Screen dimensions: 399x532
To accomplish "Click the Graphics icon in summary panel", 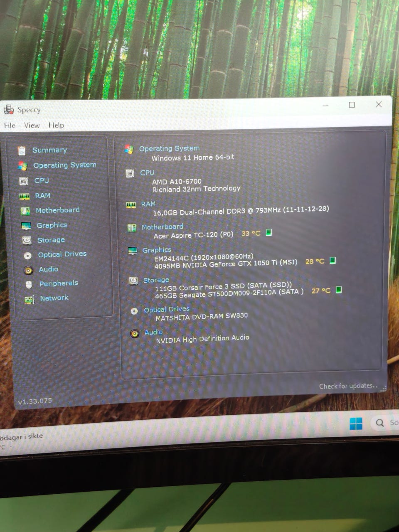I will click(x=133, y=251).
